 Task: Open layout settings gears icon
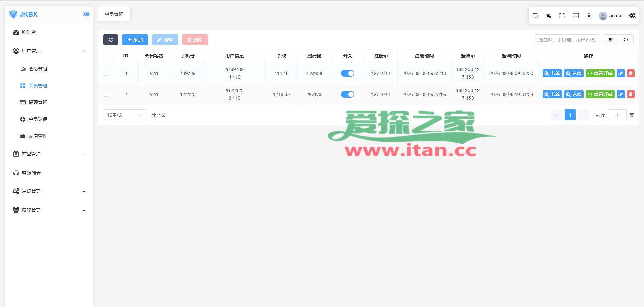coord(632,16)
